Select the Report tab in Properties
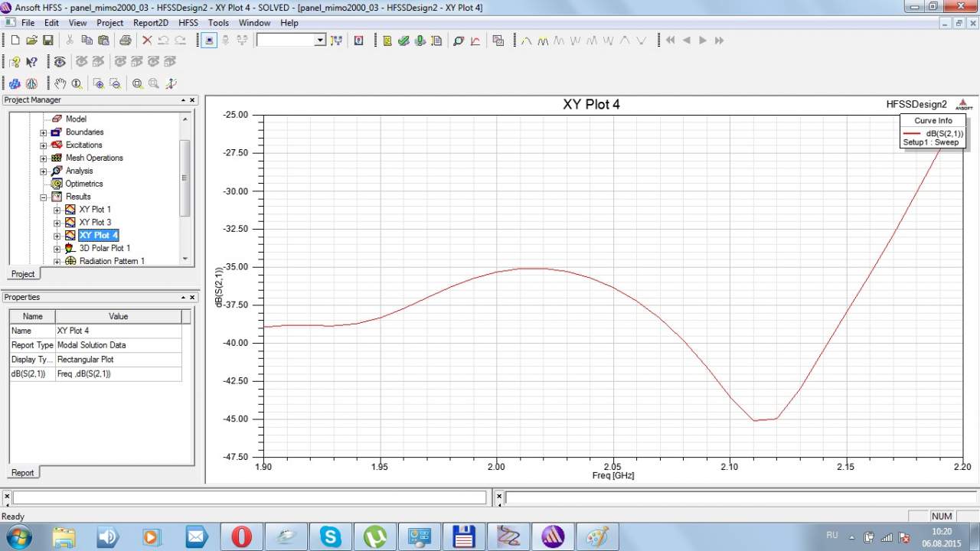The height and width of the screenshot is (551, 980). [x=22, y=472]
